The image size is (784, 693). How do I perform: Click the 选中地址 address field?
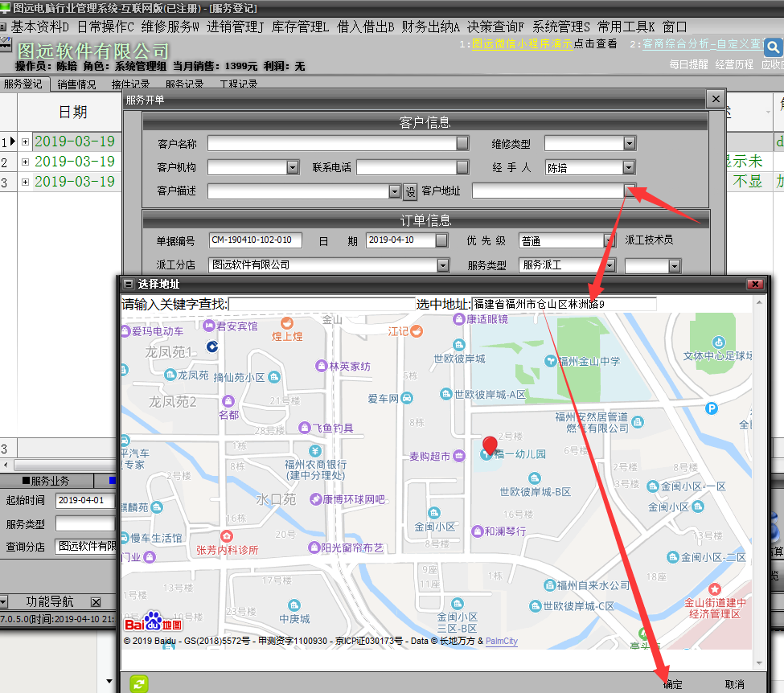pyautogui.click(x=564, y=304)
